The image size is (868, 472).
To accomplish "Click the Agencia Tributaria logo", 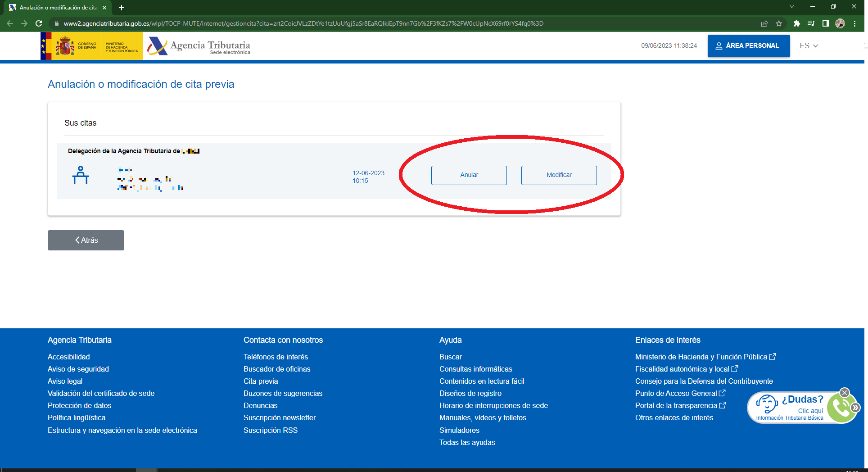I will [199, 46].
